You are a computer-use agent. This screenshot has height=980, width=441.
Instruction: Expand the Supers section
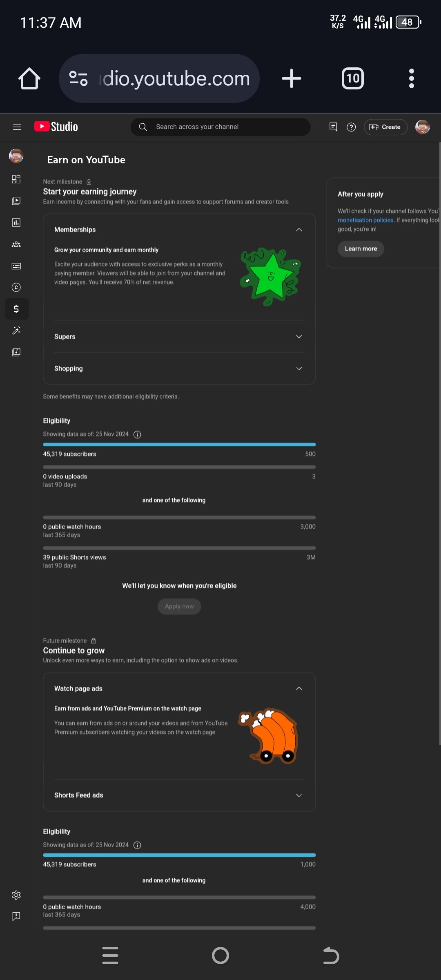[299, 336]
